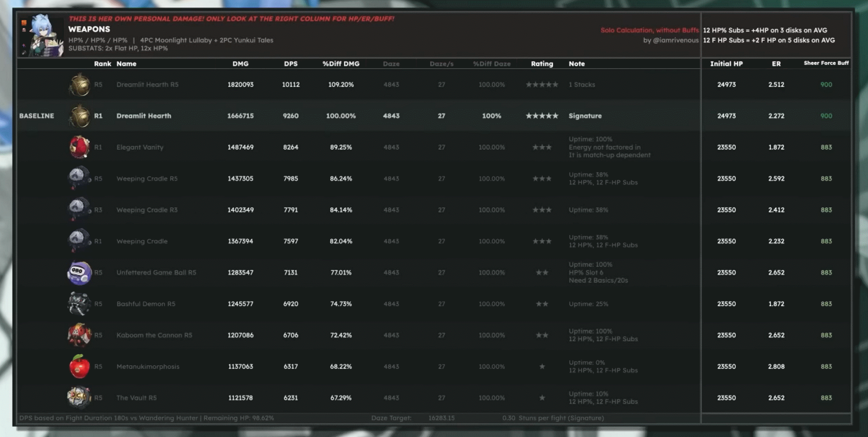Select the Kaboom the Cannon icon

coord(79,335)
